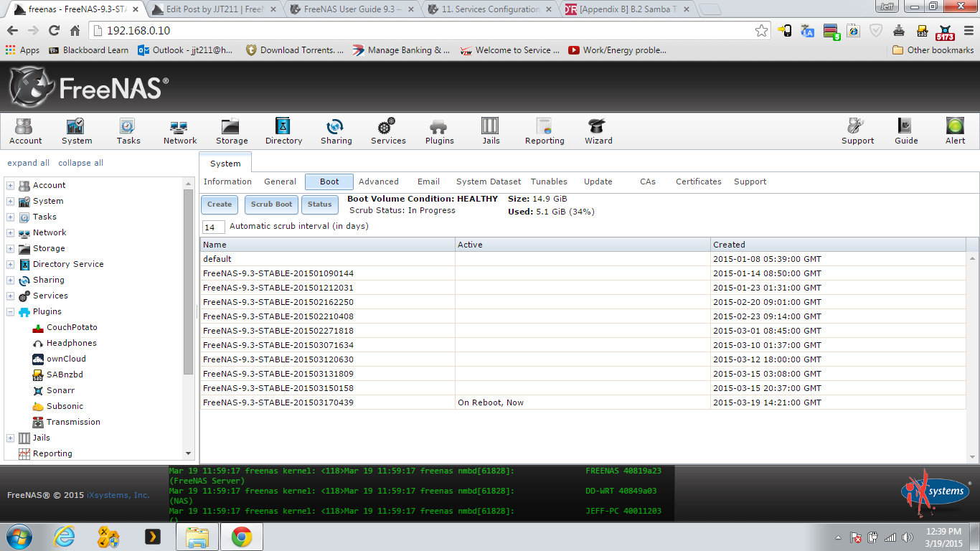
Task: Select the default boot environment row
Action: coord(583,259)
